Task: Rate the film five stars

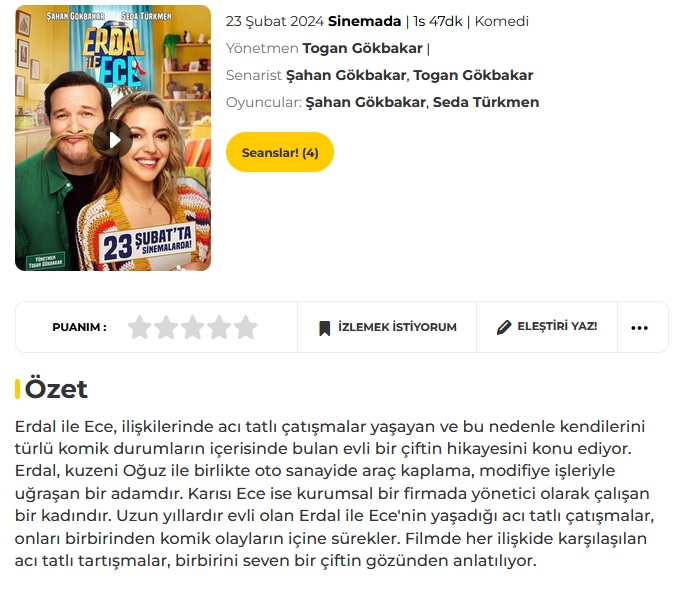Action: (x=246, y=327)
